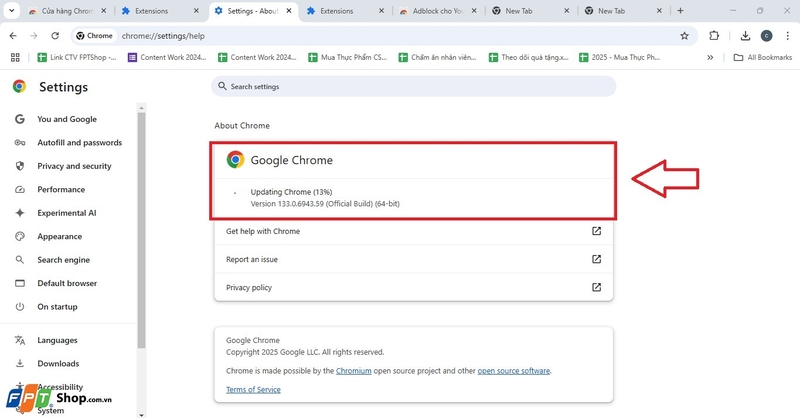Open Mua Thực Phẩm CS bookmark
This screenshot has height=418, width=800.
(x=348, y=57)
